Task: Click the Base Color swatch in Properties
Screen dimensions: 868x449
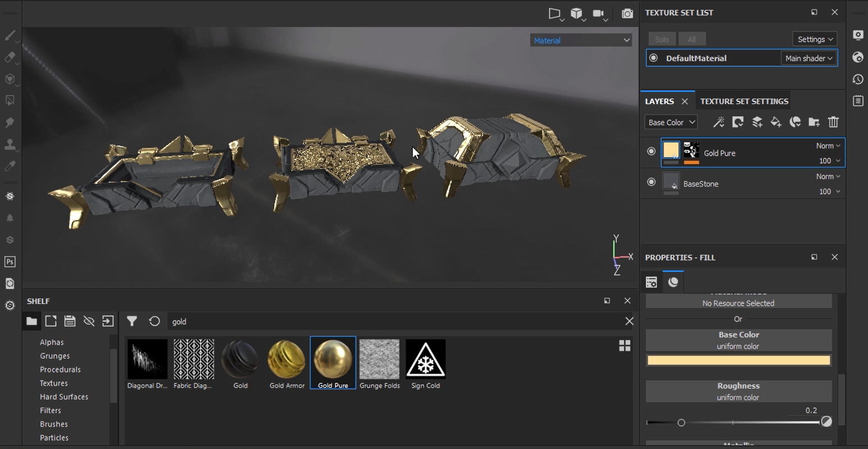Action: pos(739,360)
